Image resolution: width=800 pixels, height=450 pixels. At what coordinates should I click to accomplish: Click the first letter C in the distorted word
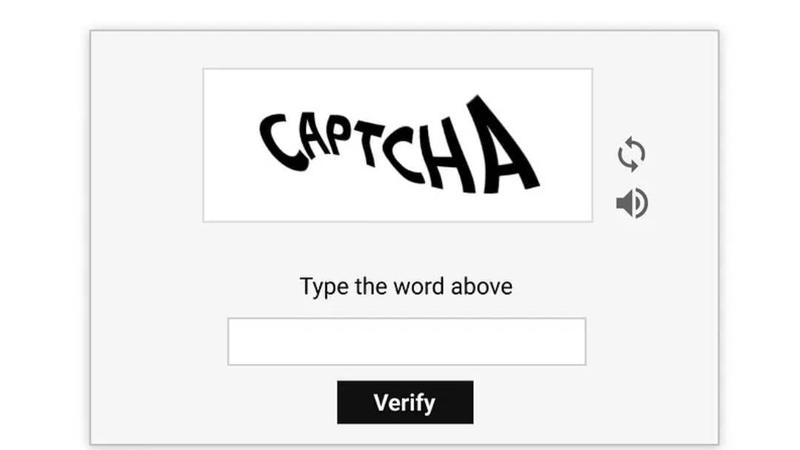pos(284,142)
